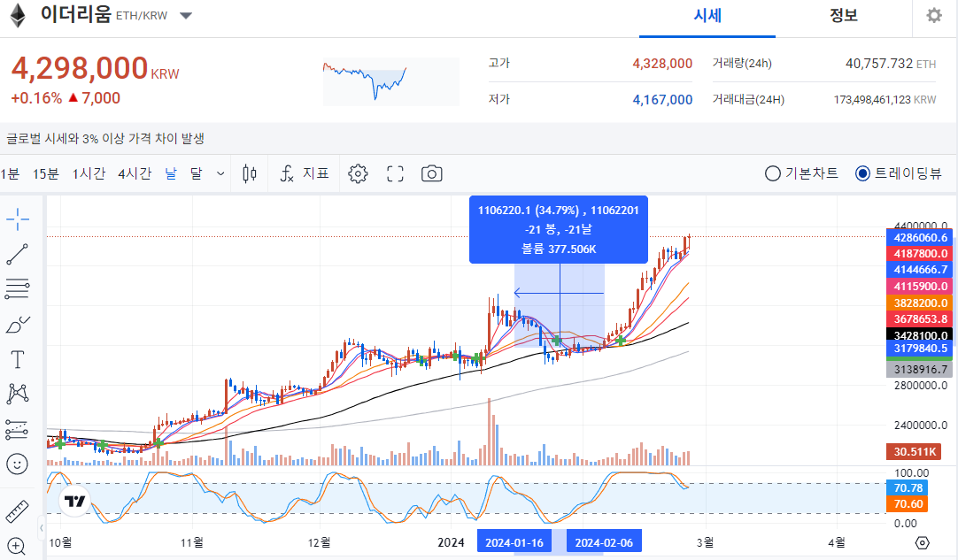Click the global price difference notice
Image resolution: width=958 pixels, height=560 pixels.
(x=105, y=139)
